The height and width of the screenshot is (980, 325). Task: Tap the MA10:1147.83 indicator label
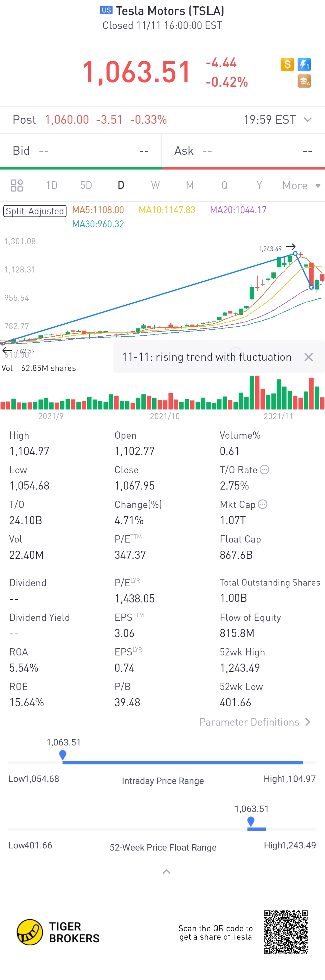[167, 210]
